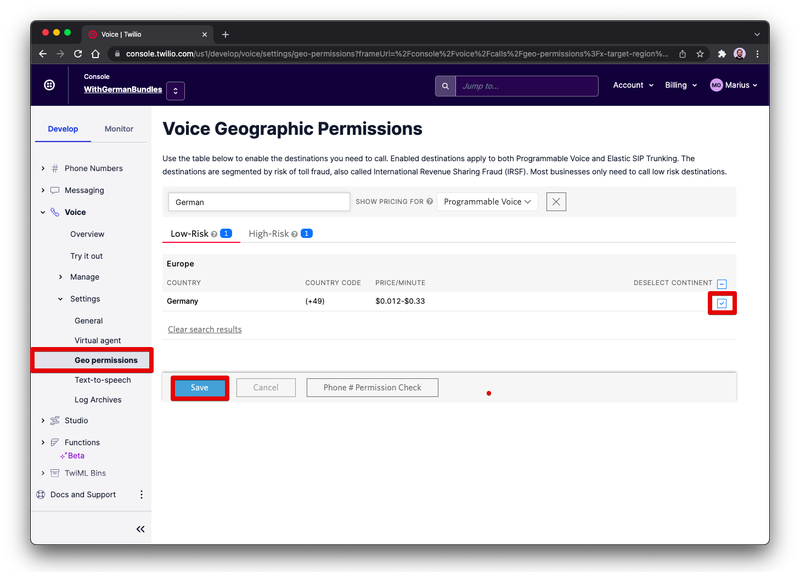Open Try it out page

86,256
